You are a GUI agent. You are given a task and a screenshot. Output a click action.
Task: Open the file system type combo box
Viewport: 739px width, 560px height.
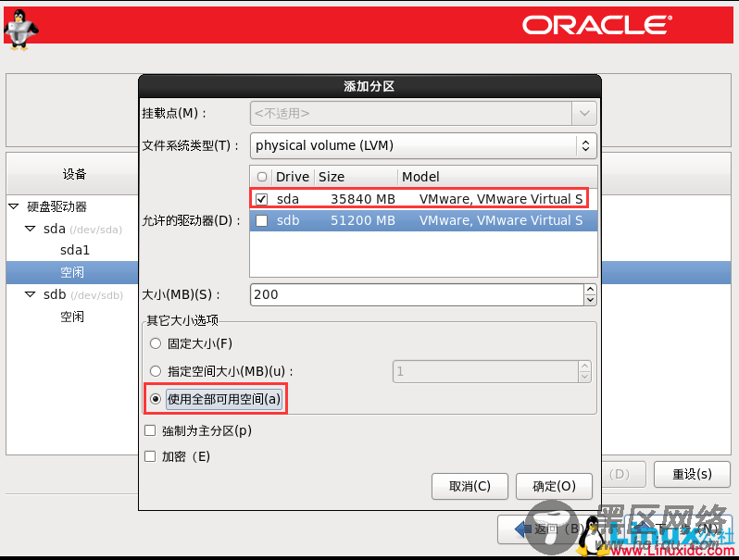click(423, 145)
